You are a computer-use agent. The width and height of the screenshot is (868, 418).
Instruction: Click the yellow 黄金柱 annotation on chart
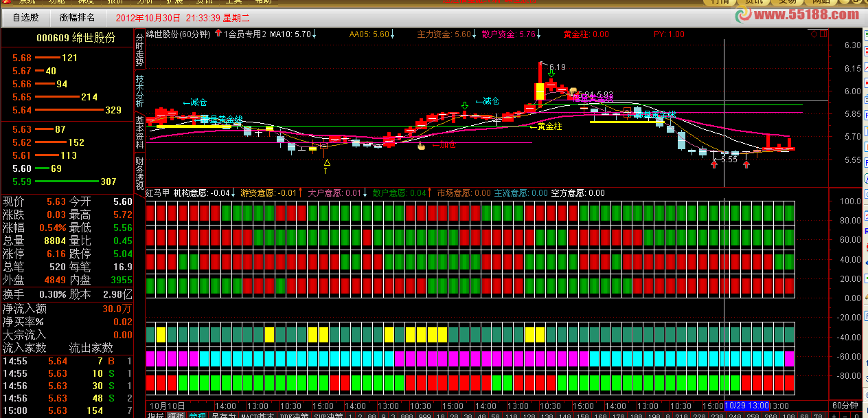click(x=545, y=126)
